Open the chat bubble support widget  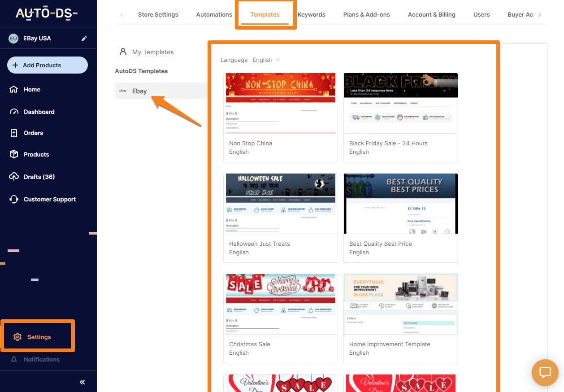pos(545,373)
